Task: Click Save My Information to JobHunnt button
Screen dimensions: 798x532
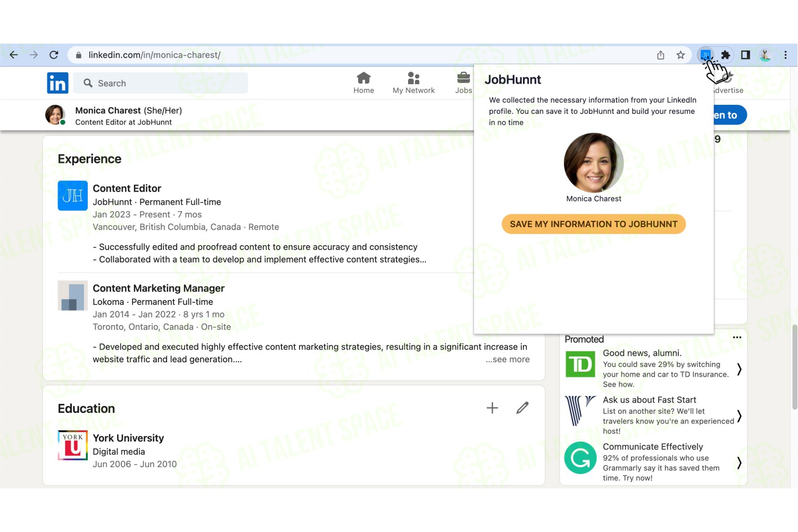Action: coord(594,224)
